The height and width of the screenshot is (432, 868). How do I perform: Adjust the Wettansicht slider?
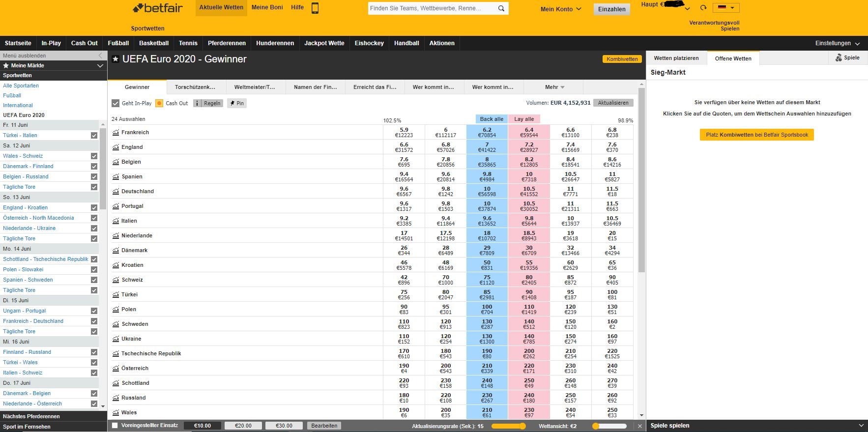point(610,426)
